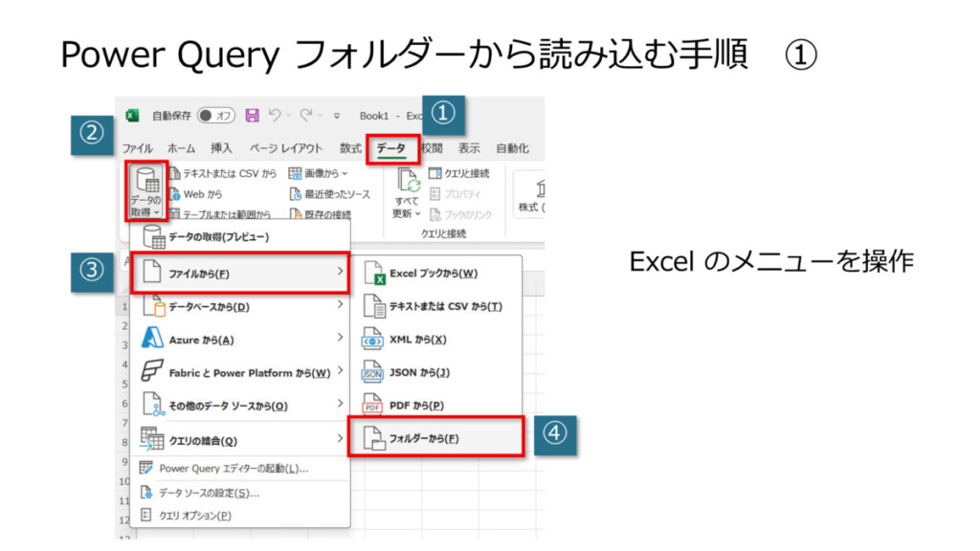Click the undo arrow icon
Image resolution: width=980 pixels, height=551 pixels.
[x=275, y=115]
